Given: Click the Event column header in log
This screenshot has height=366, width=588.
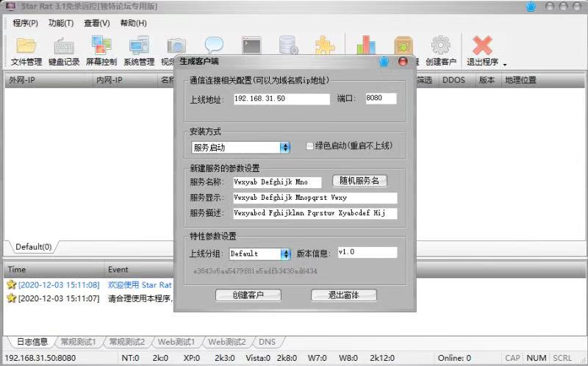Looking at the screenshot, I should (x=139, y=270).
